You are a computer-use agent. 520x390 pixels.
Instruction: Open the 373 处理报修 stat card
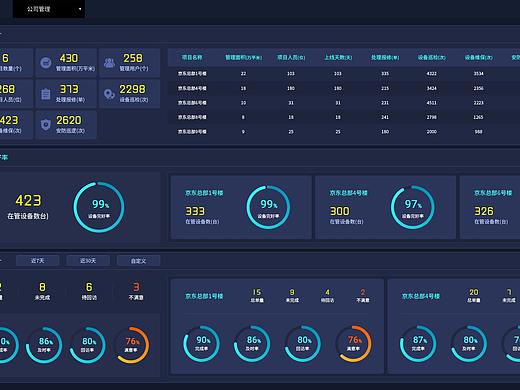(x=66, y=94)
